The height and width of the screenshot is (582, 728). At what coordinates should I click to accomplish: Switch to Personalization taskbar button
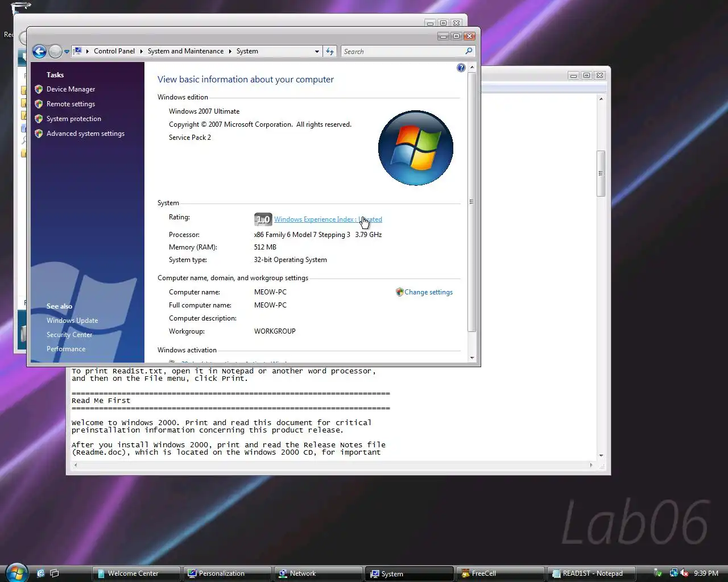click(x=227, y=573)
